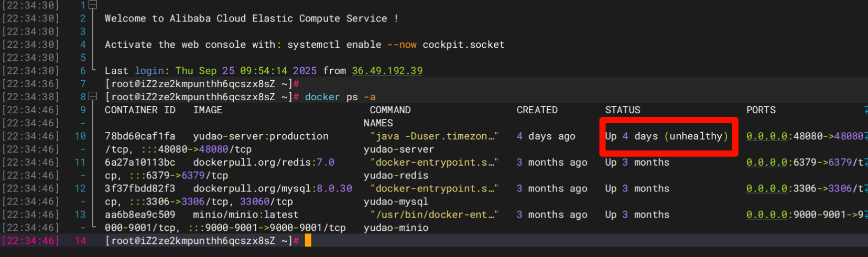
Task: Click the yudao-mysql container name
Action: [x=396, y=202]
